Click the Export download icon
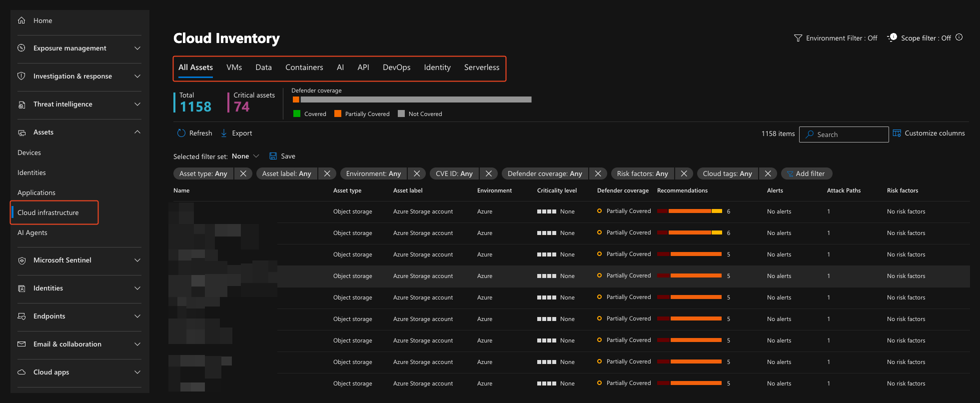 (224, 133)
